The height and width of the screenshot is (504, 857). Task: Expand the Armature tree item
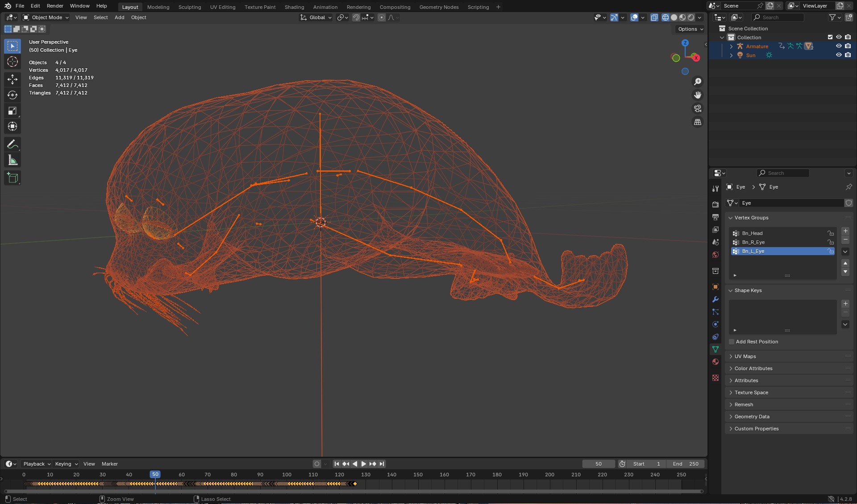point(731,46)
